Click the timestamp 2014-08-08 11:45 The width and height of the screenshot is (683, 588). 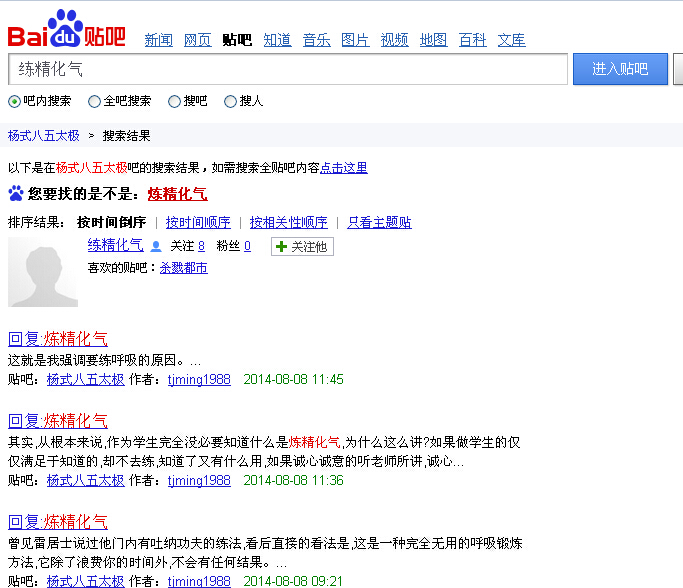[x=293, y=379]
